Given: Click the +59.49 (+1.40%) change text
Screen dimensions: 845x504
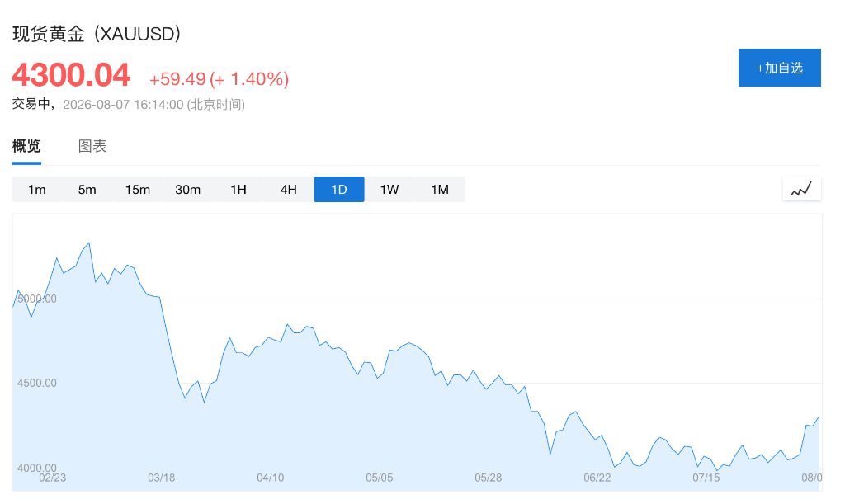Looking at the screenshot, I should point(219,79).
